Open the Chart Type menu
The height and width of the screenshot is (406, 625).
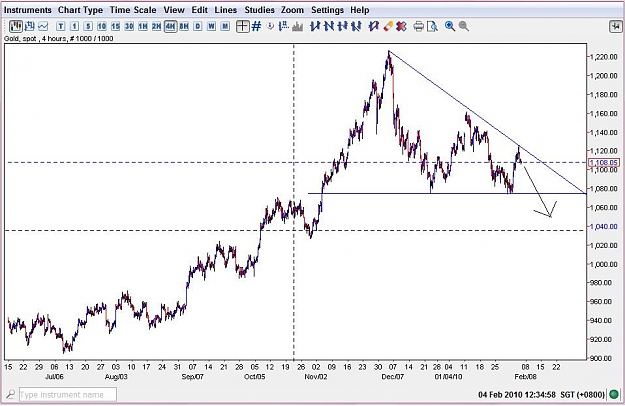80,10
